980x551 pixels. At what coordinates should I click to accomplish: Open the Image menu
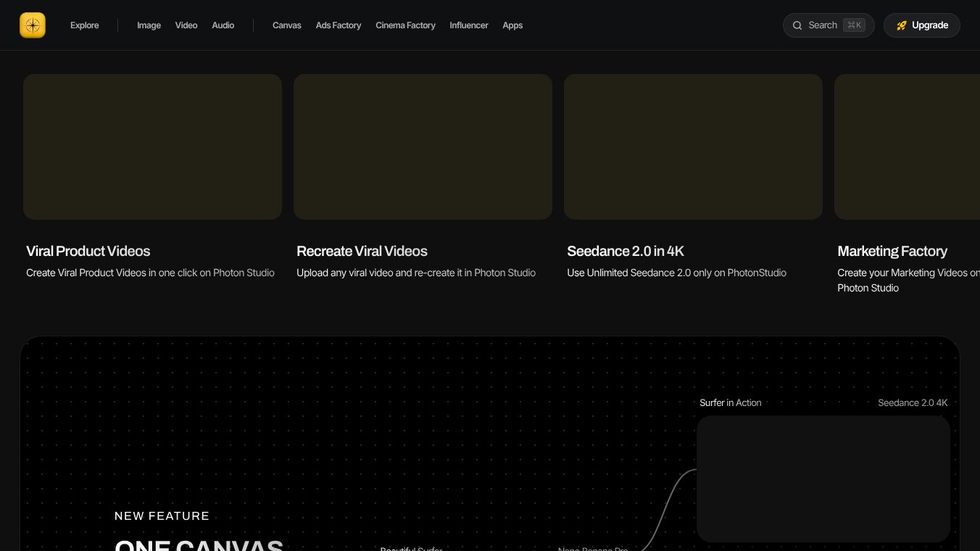coord(149,25)
